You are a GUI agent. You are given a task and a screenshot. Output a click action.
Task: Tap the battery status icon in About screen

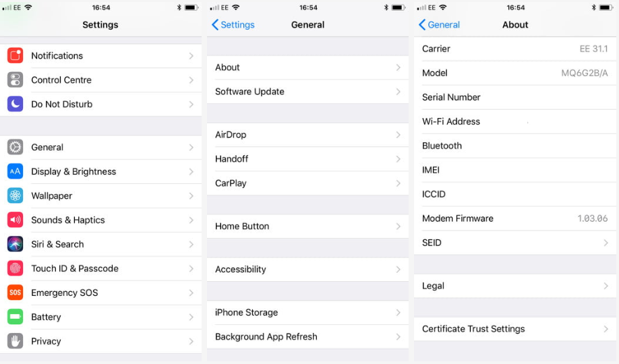pos(606,7)
